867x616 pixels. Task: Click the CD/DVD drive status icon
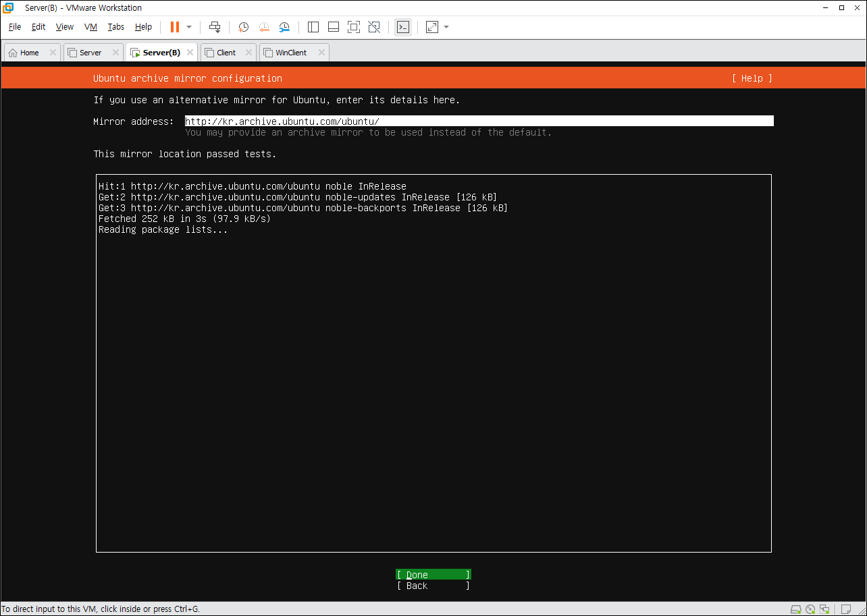[810, 609]
